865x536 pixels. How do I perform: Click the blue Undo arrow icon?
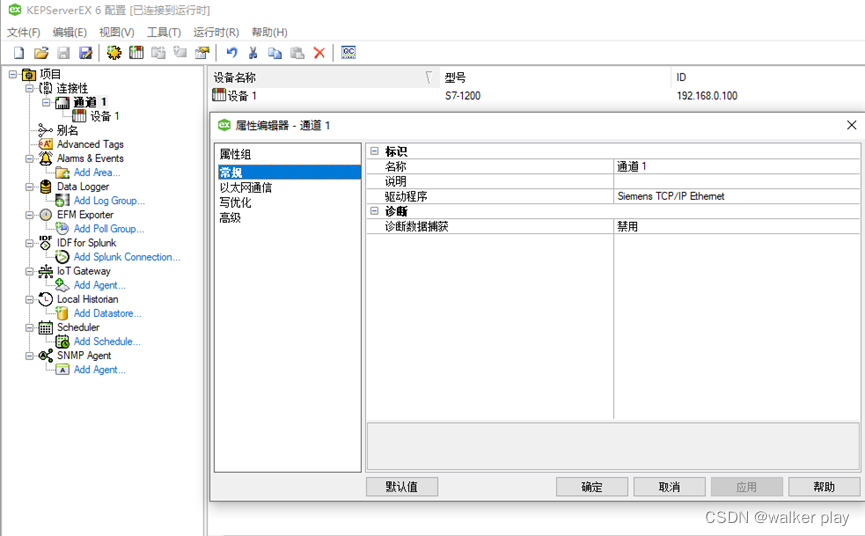coord(232,53)
